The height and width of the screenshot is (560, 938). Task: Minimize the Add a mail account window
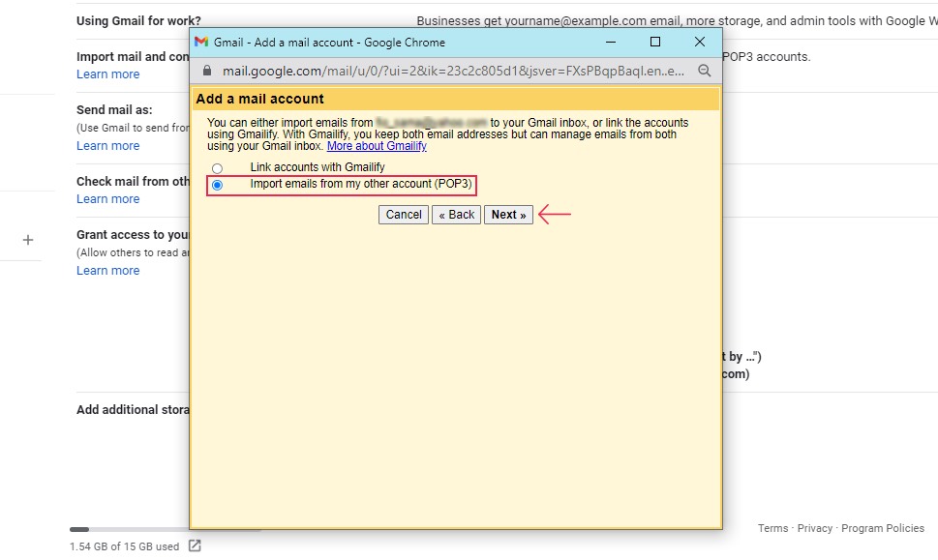[611, 42]
